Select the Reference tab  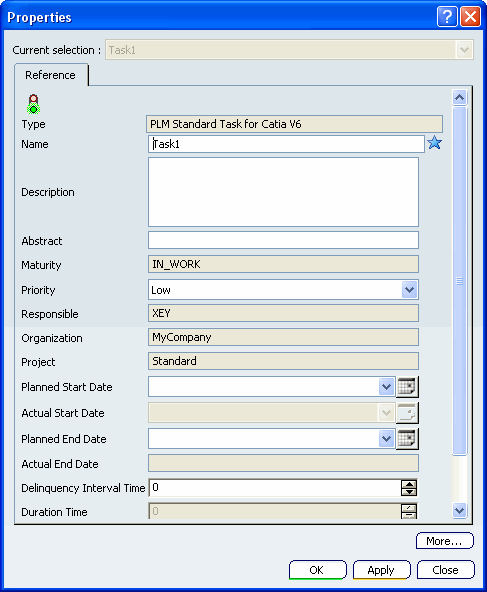51,75
